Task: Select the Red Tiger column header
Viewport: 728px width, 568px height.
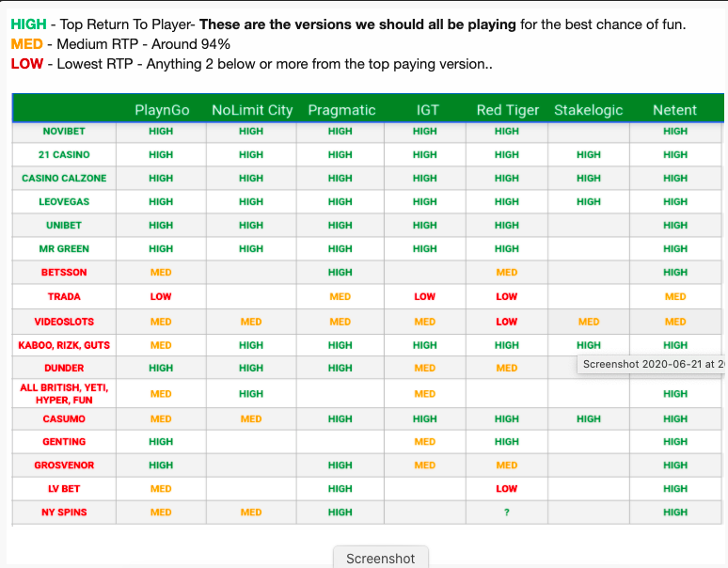Action: [508, 110]
